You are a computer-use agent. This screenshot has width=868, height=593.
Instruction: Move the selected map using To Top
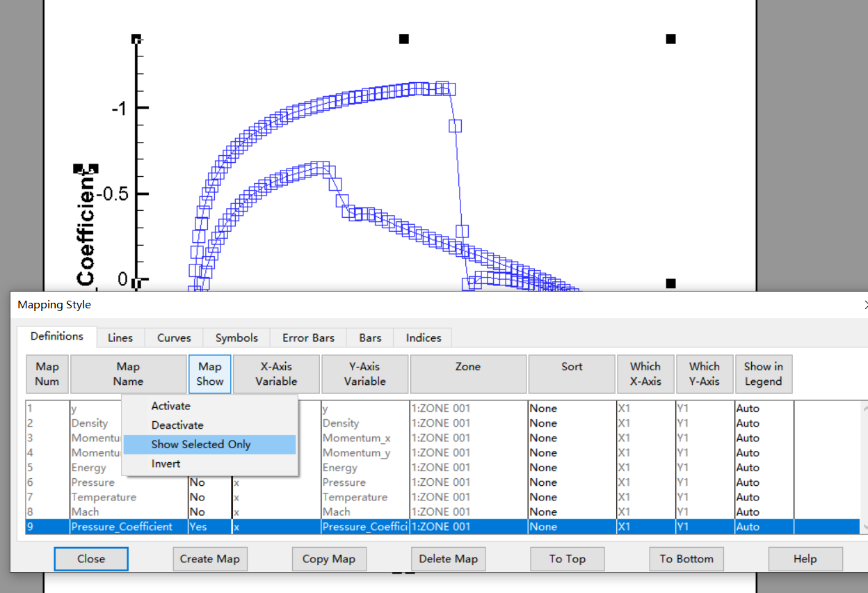click(x=567, y=559)
